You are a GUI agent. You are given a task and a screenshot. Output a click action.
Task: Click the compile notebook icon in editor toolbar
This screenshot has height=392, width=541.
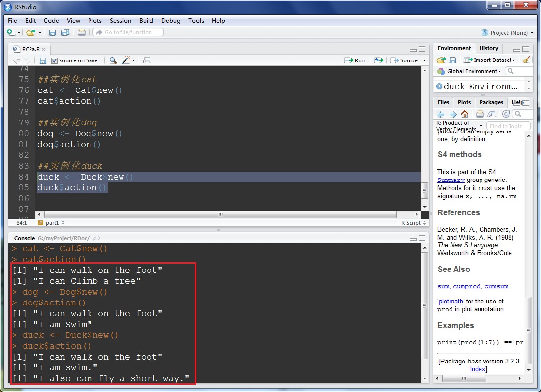[x=146, y=60]
